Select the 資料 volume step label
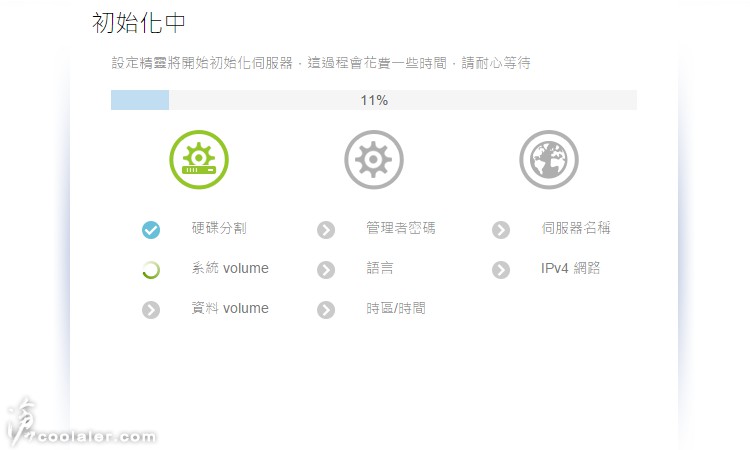The width and height of the screenshot is (750, 450). 230,308
